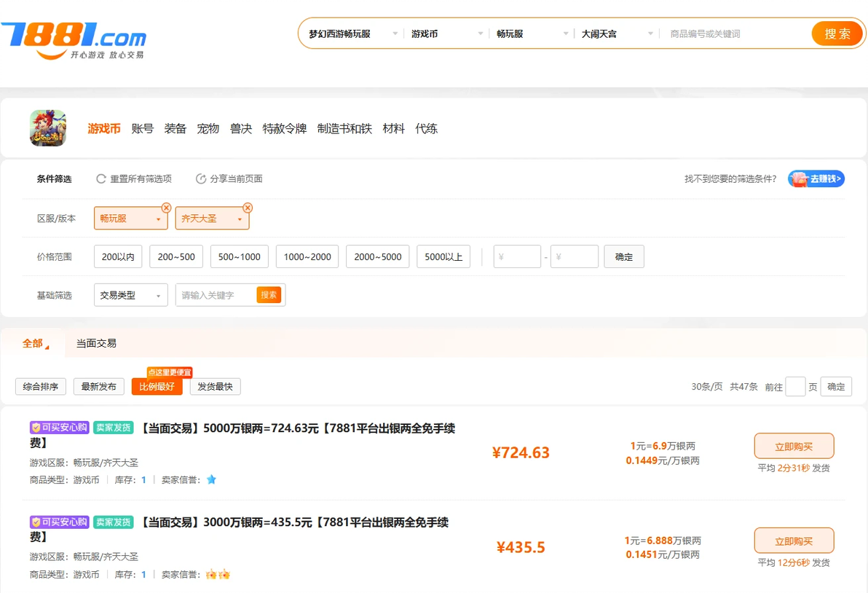Choose the 500~1000 price range

[x=239, y=256]
